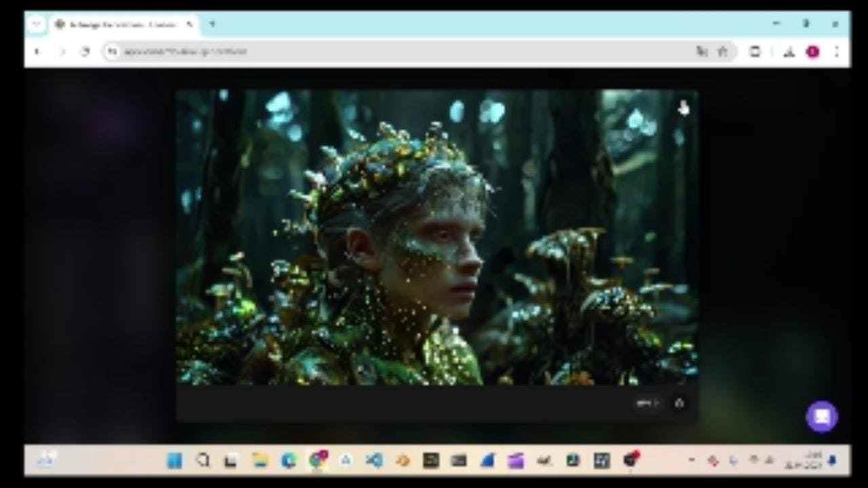
Task: Click the browser forward arrow
Action: click(61, 52)
